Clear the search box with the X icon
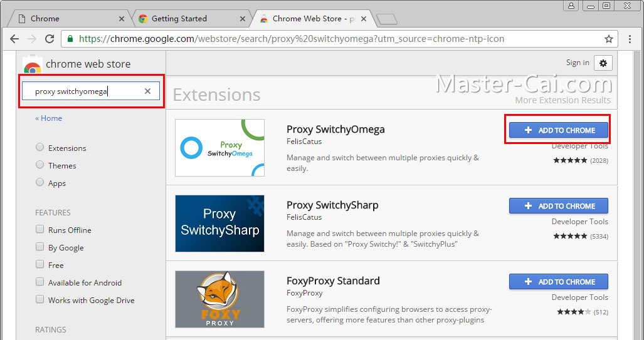This screenshot has height=340, width=644. (147, 91)
